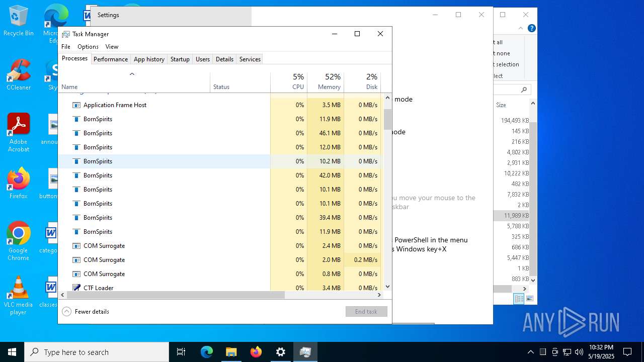Collapse Task Manager with Fewer details
The width and height of the screenshot is (644, 362).
(86, 312)
